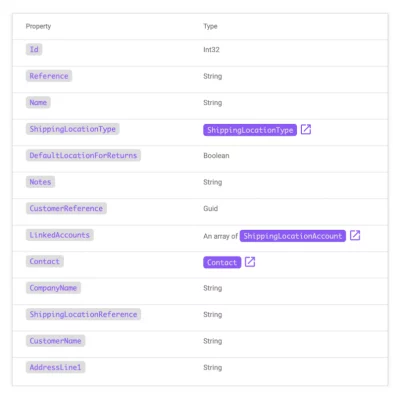Open external link icon beside ShippingLocationType
The height and width of the screenshot is (398, 400).
coord(306,129)
